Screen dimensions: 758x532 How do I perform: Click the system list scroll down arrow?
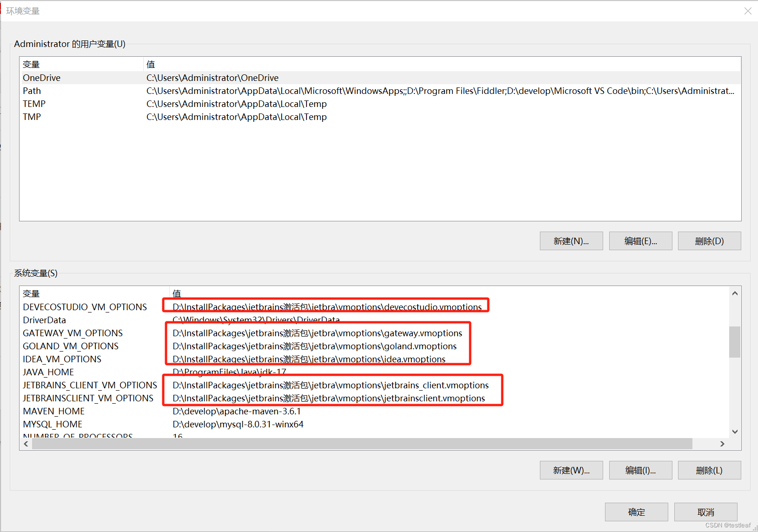pos(735,432)
